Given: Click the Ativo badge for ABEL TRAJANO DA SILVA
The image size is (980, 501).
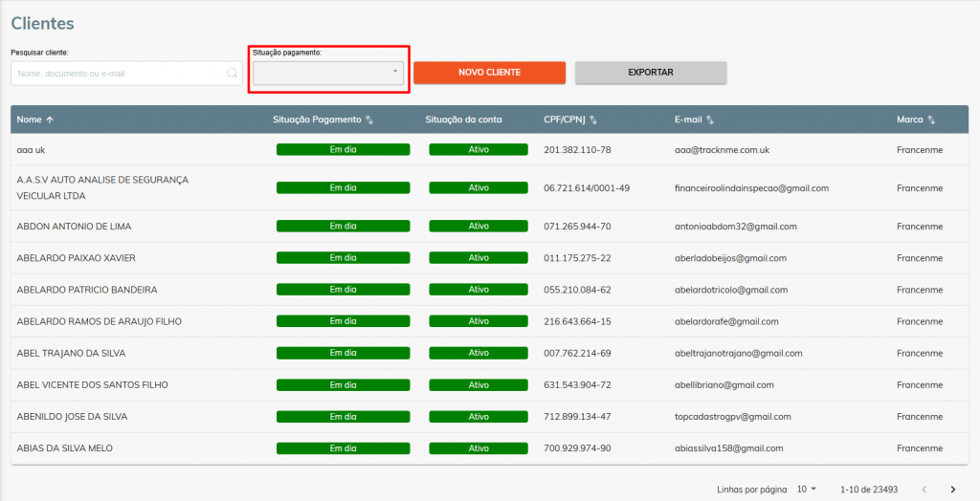Looking at the screenshot, I should [479, 353].
